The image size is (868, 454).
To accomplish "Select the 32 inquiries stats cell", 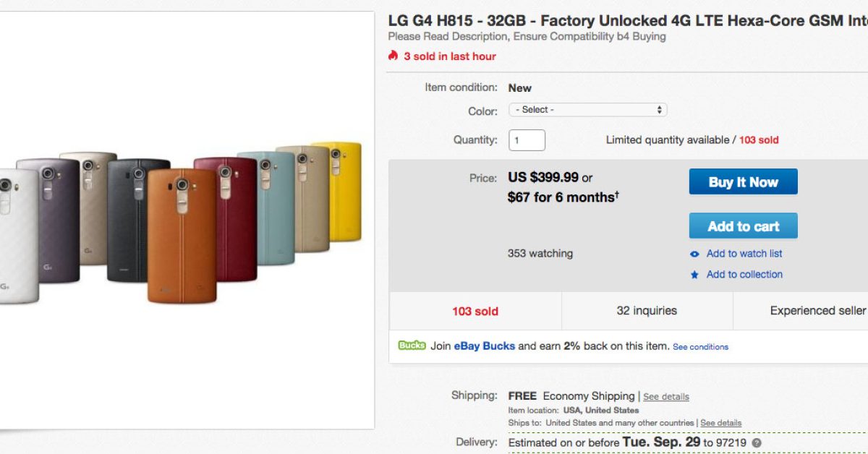I will (x=647, y=311).
